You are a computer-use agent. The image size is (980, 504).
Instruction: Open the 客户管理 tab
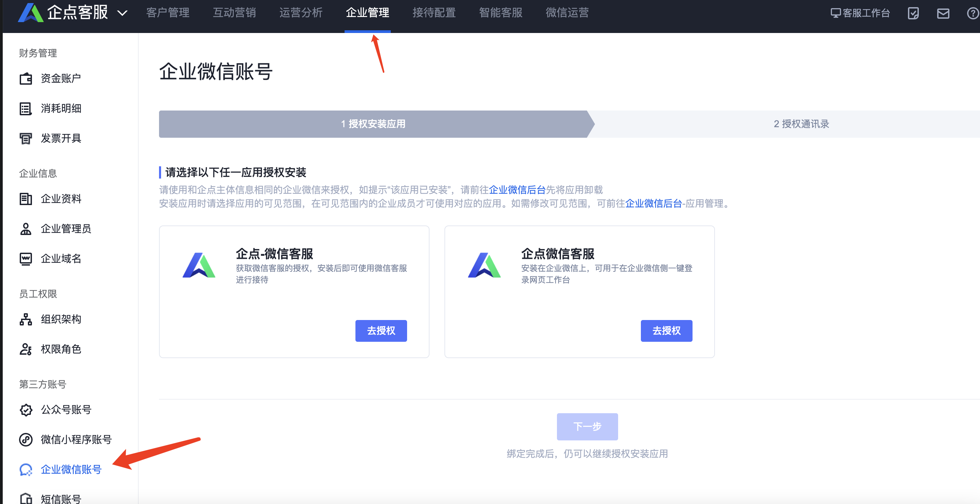click(168, 13)
